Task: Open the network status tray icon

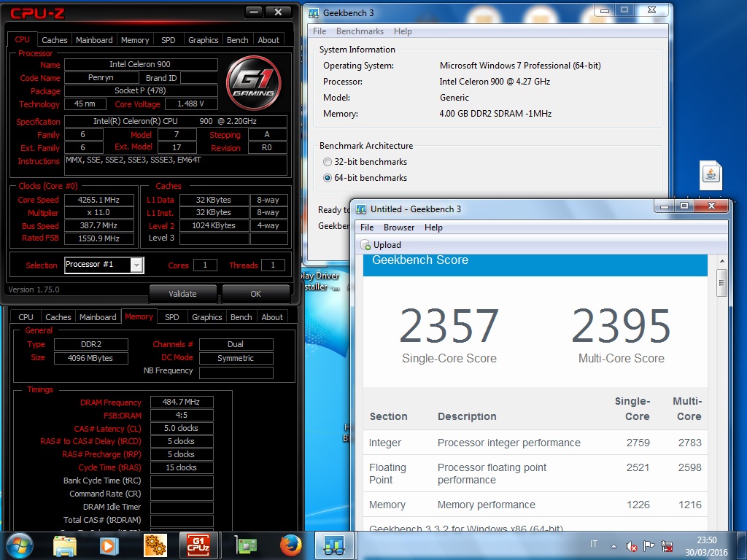Action: tap(667, 546)
